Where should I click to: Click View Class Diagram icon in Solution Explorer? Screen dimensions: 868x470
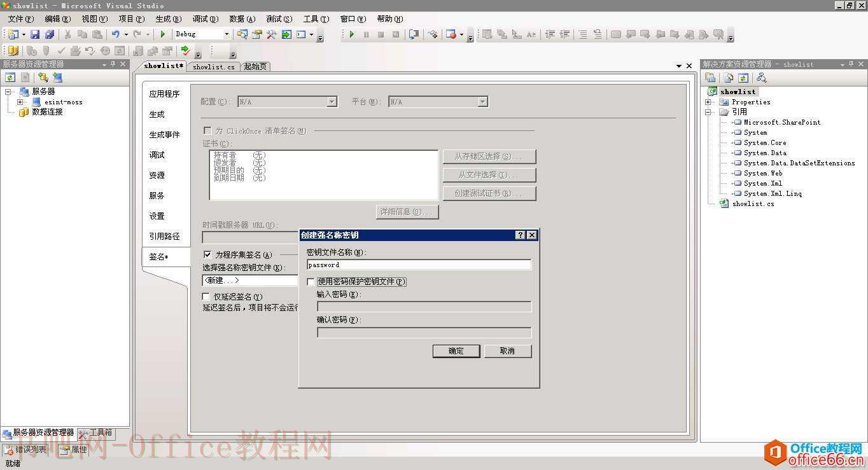coord(761,78)
